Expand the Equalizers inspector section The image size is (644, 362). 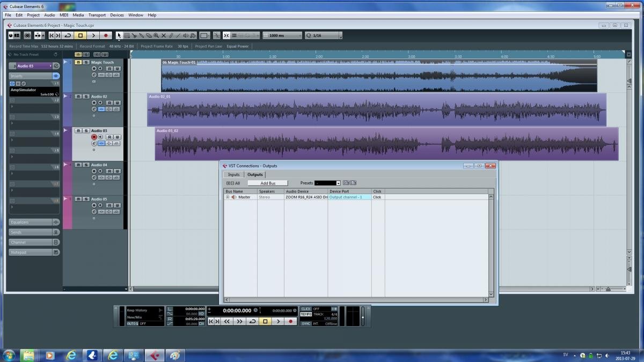(x=33, y=222)
